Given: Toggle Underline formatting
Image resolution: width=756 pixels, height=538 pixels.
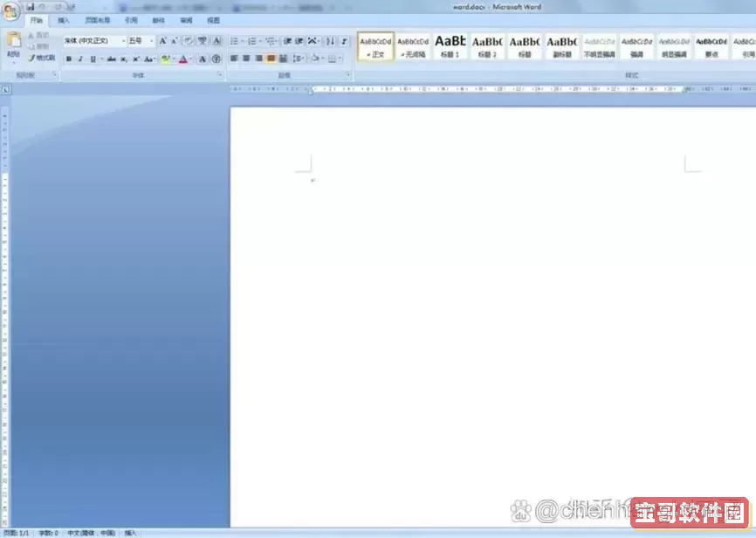Looking at the screenshot, I should tap(93, 59).
